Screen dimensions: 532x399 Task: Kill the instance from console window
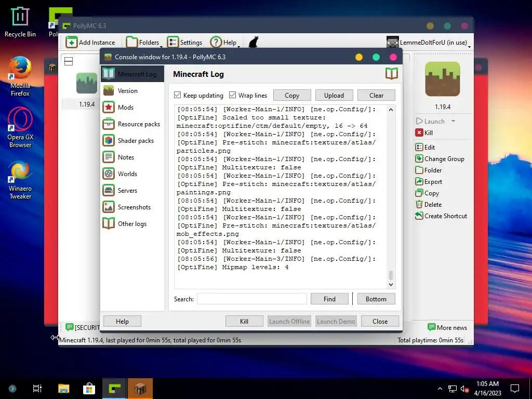[244, 321]
